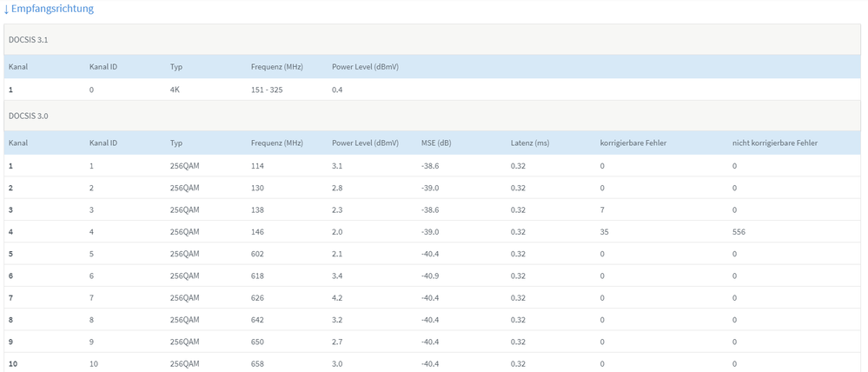The width and height of the screenshot is (868, 372).
Task: Click the MSE (dB) column header
Action: (436, 143)
